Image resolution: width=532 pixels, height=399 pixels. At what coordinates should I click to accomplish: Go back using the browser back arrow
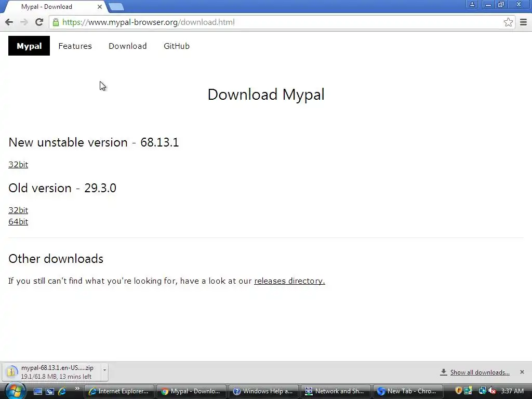[x=9, y=22]
